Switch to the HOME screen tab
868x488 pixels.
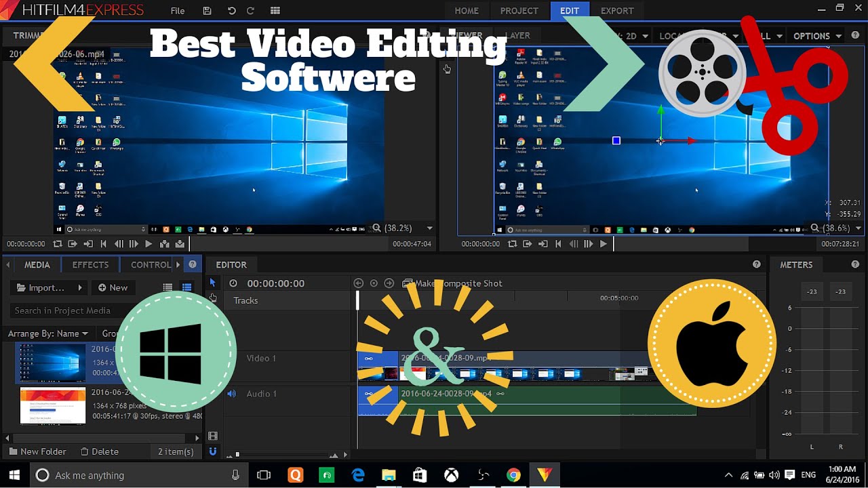click(x=467, y=11)
